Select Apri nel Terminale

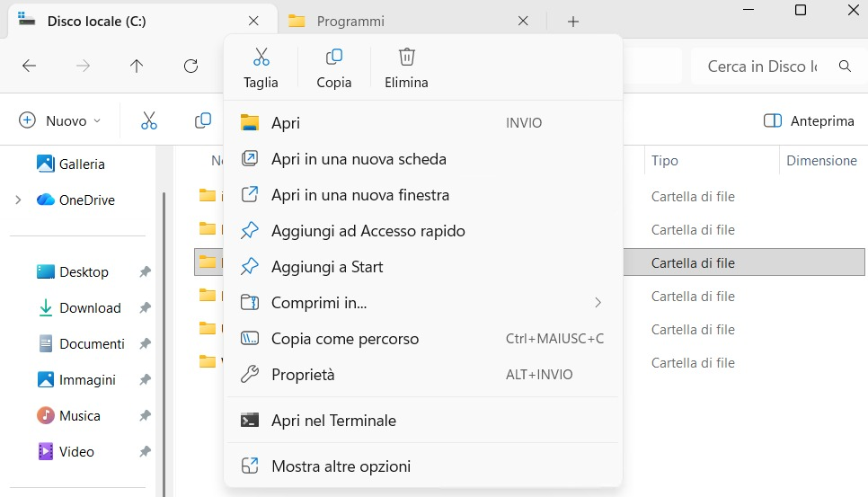point(333,421)
